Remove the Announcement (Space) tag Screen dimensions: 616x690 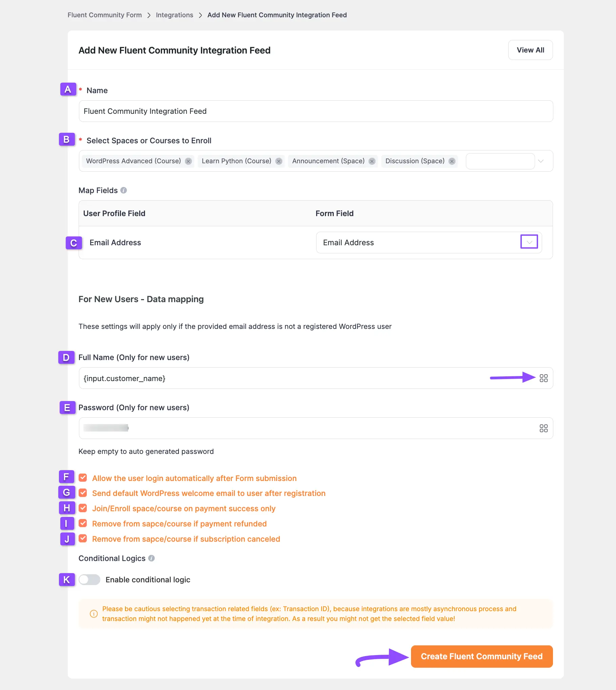pos(372,161)
